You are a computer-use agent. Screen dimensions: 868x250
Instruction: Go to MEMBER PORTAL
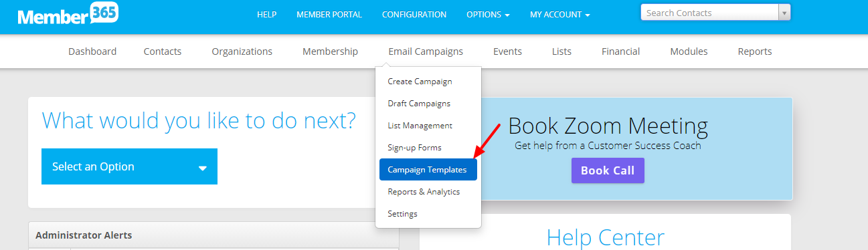329,15
